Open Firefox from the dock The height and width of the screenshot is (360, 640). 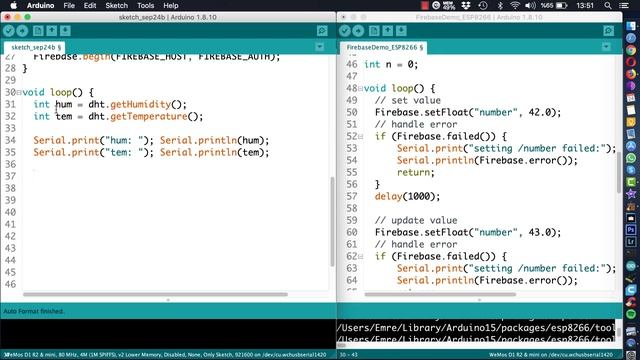pos(631,74)
